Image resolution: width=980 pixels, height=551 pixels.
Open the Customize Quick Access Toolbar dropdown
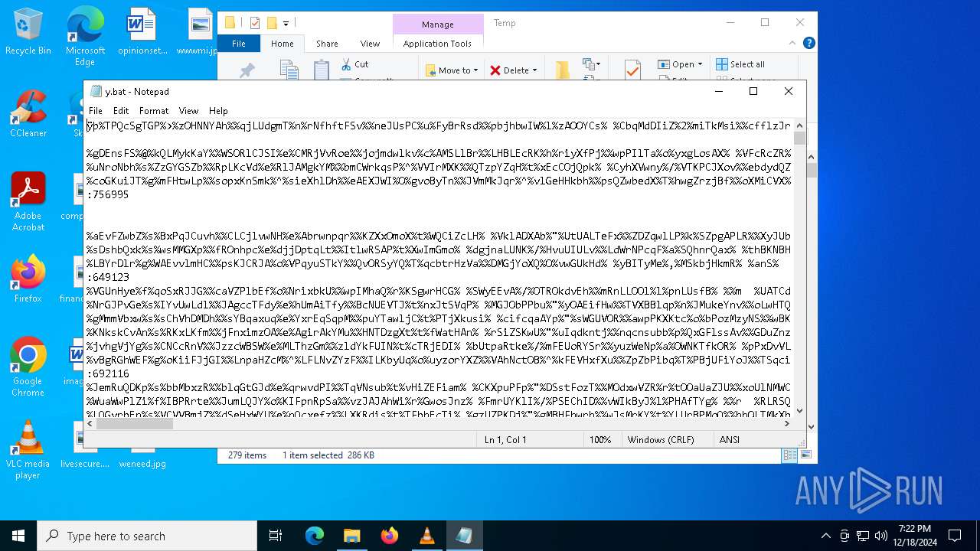click(286, 23)
